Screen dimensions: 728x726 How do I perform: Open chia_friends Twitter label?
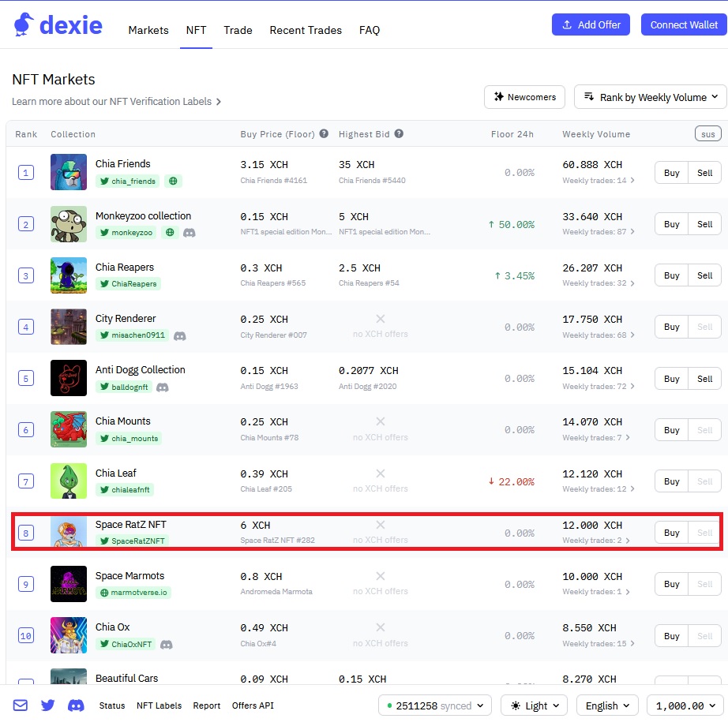click(x=128, y=181)
